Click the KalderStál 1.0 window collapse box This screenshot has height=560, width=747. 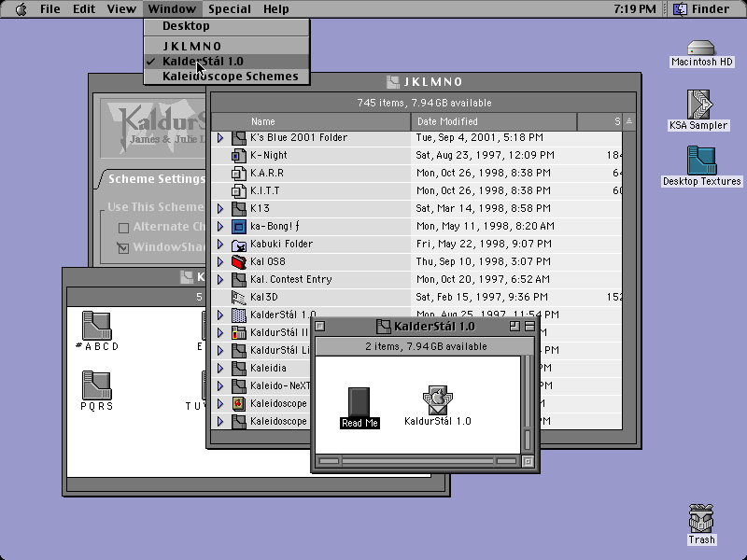pos(529,326)
